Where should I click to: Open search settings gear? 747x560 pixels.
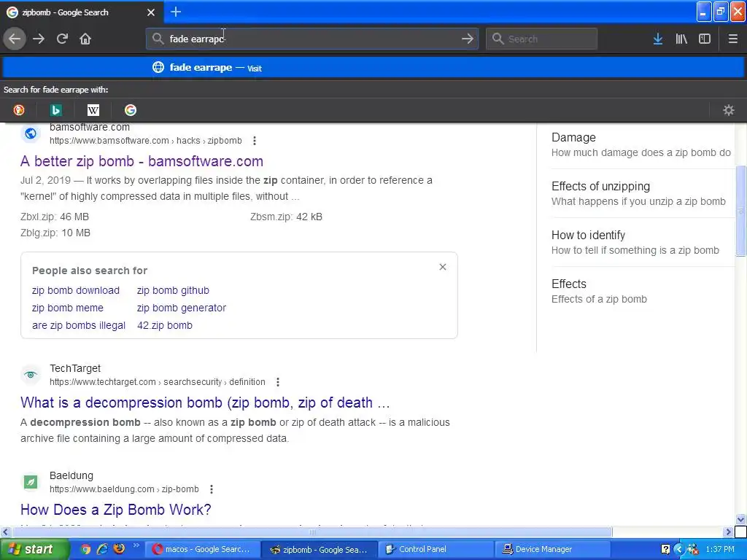[729, 111]
